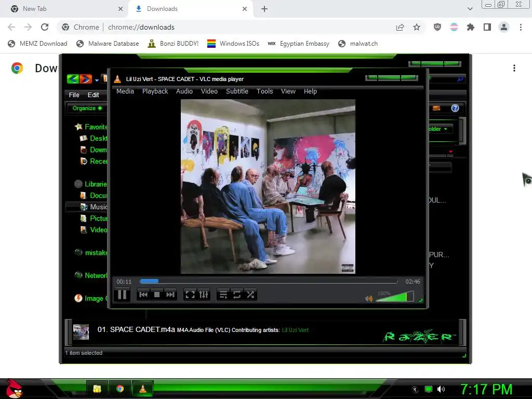Open Chrome three-dot main menu
The image size is (532, 399).
tap(521, 27)
